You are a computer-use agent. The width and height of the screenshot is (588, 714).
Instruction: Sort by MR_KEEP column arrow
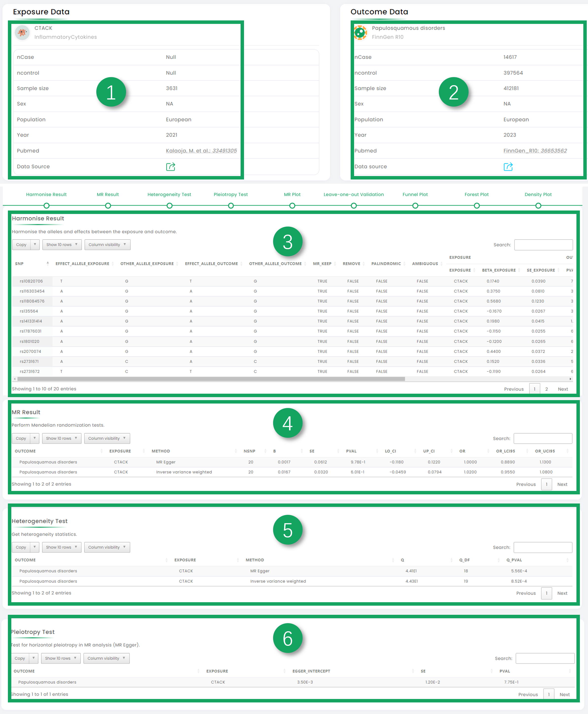(x=335, y=264)
